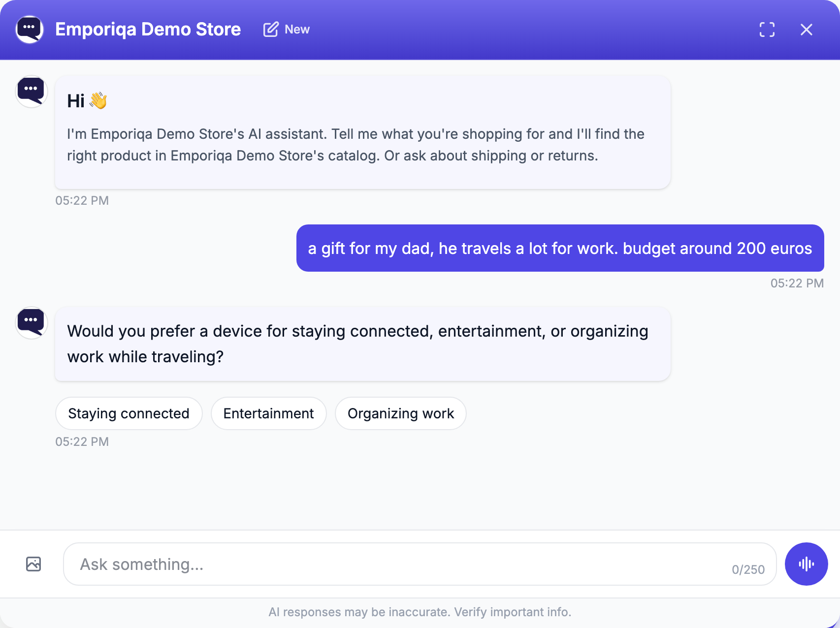Close the chat widget
This screenshot has width=840, height=628.
pyautogui.click(x=806, y=30)
